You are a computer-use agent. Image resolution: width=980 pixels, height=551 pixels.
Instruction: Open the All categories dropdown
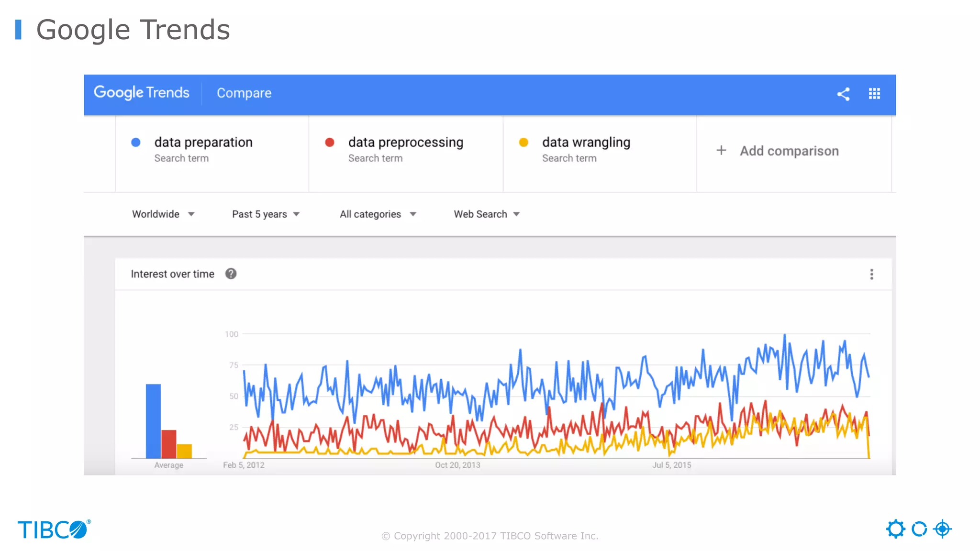pos(378,214)
